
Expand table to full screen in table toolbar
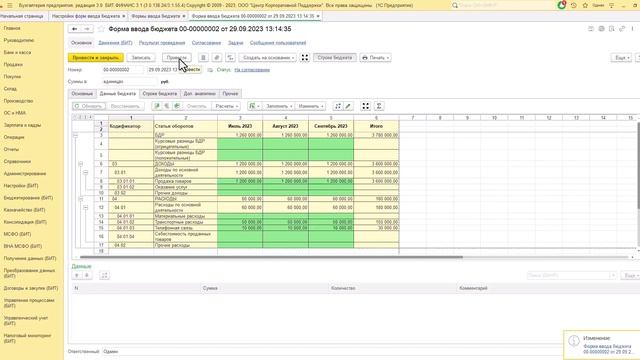pos(366,106)
